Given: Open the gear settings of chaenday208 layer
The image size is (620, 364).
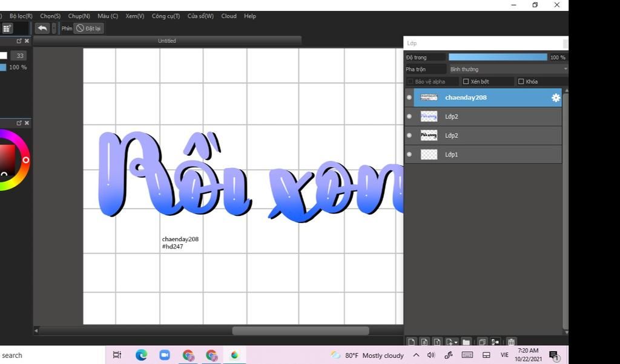Looking at the screenshot, I should tap(556, 97).
